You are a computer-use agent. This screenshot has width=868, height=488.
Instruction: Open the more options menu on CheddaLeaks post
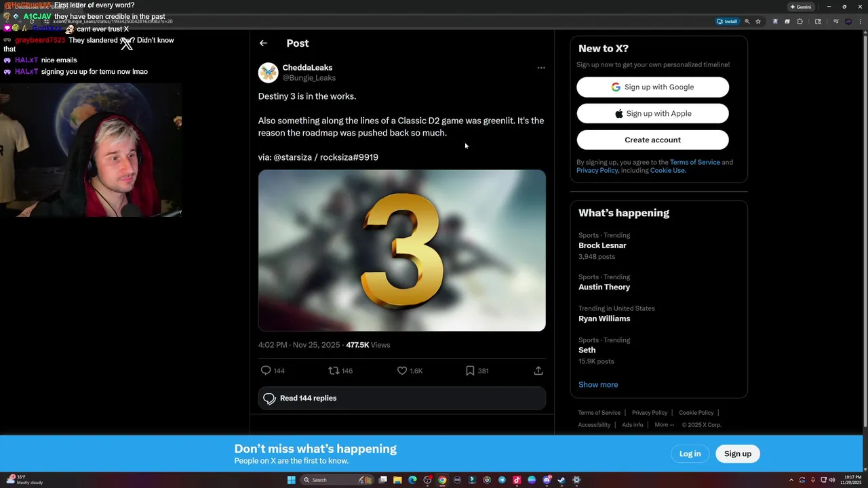541,68
